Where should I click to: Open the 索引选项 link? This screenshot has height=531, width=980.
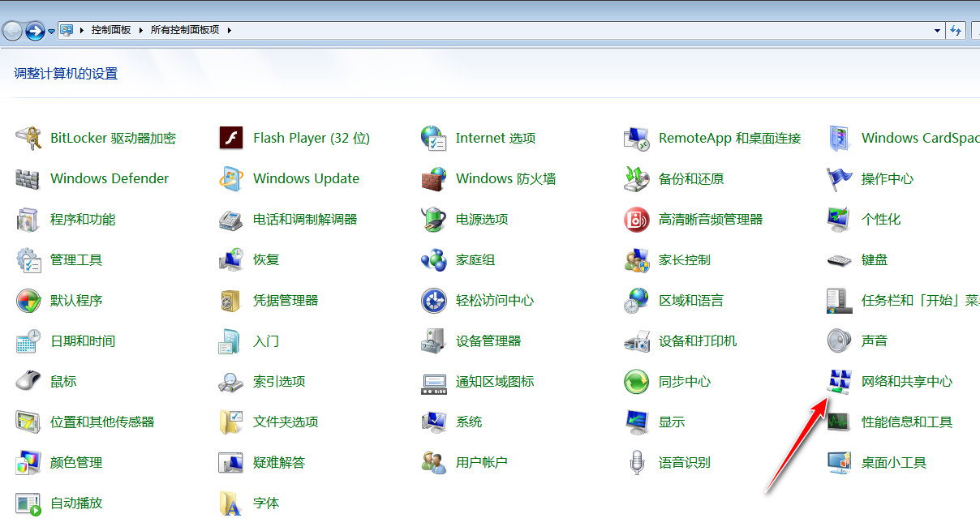279,382
